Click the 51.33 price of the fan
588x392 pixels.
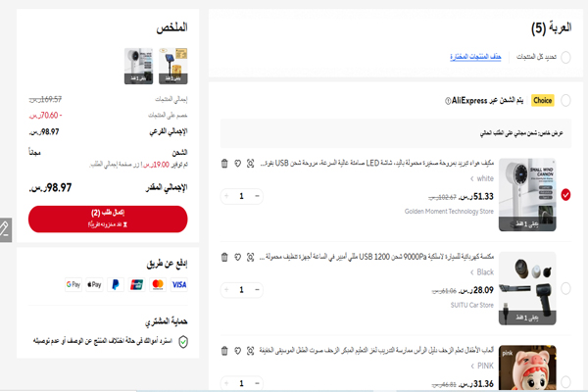(x=477, y=197)
